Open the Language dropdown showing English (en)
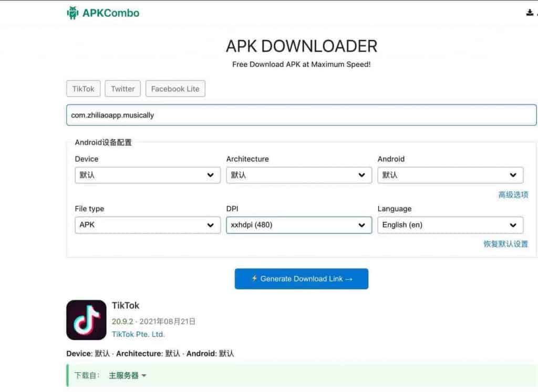 click(x=450, y=225)
